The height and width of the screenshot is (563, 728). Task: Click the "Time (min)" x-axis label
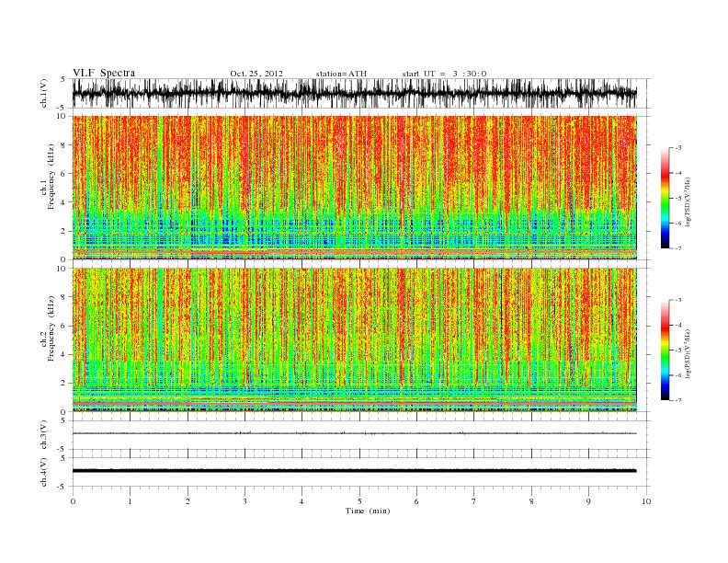coord(368,511)
